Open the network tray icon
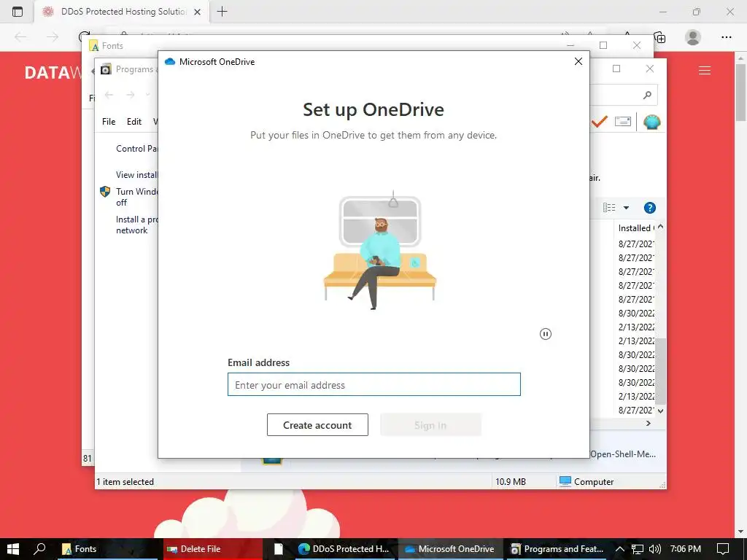This screenshot has height=560, width=747. 638,549
